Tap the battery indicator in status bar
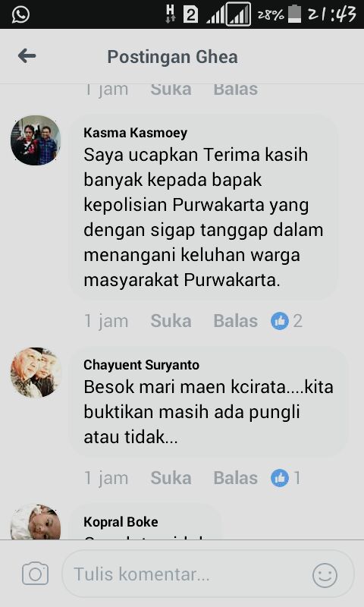The width and height of the screenshot is (364, 607). [x=294, y=14]
